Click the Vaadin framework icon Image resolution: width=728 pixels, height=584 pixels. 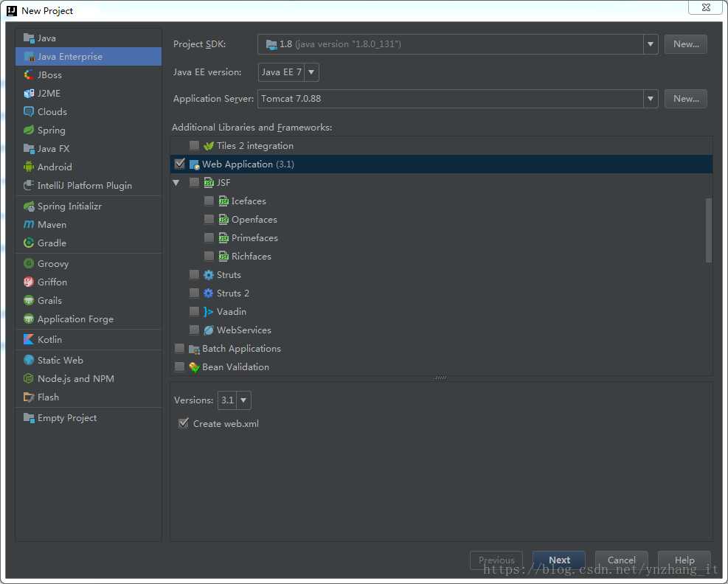coord(209,312)
